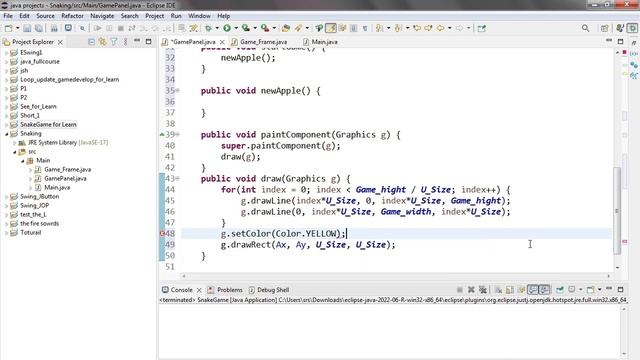
Task: Click Project Explorer filter funnel icon
Action: click(x=114, y=42)
